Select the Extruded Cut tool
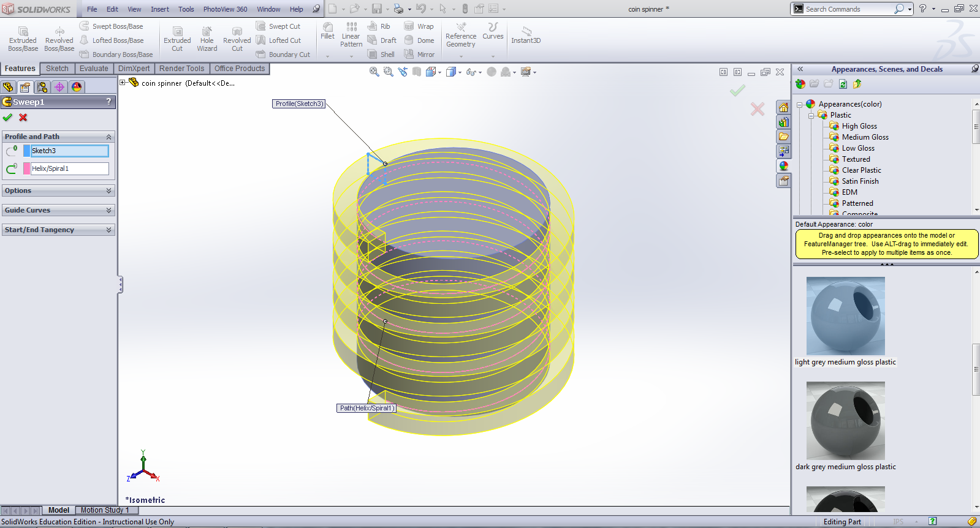The width and height of the screenshot is (980, 528). pos(177,39)
